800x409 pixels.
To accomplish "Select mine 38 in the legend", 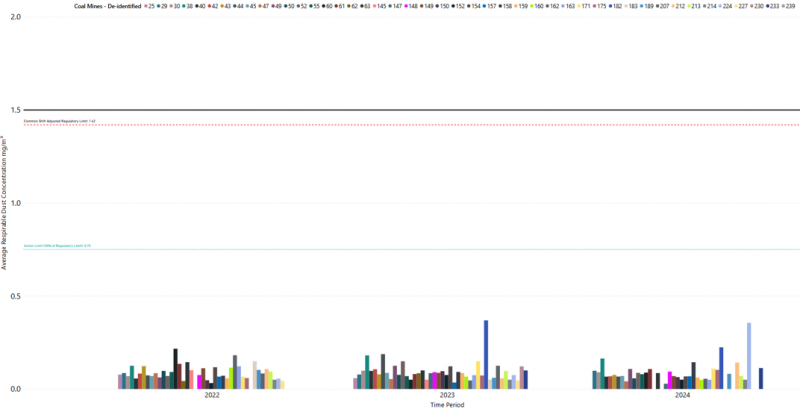I will [188, 6].
